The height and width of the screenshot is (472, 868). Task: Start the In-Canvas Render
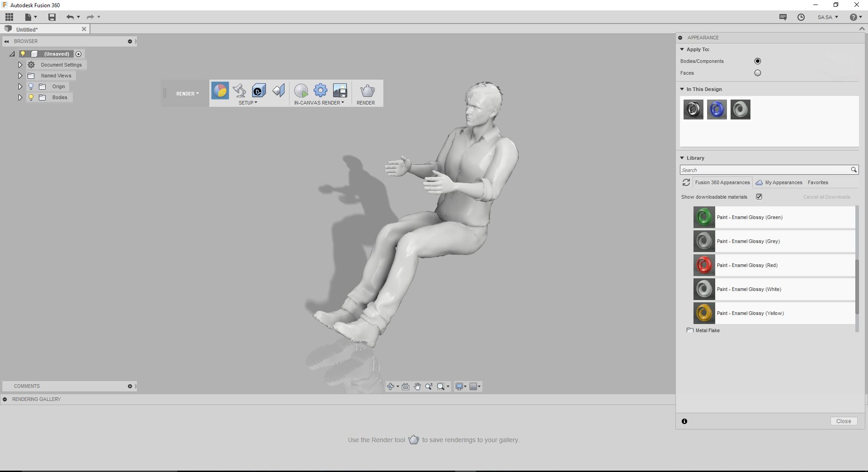click(301, 91)
